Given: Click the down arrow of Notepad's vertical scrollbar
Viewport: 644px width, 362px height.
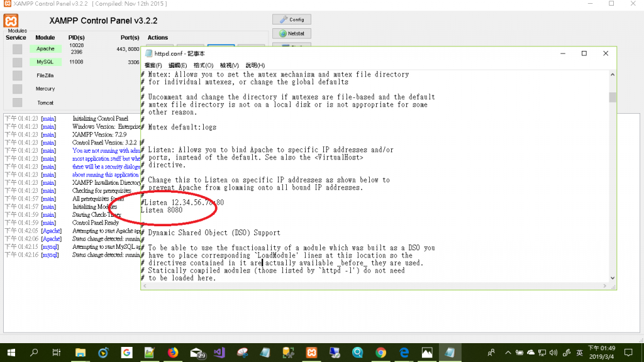Looking at the screenshot, I should coord(613,278).
